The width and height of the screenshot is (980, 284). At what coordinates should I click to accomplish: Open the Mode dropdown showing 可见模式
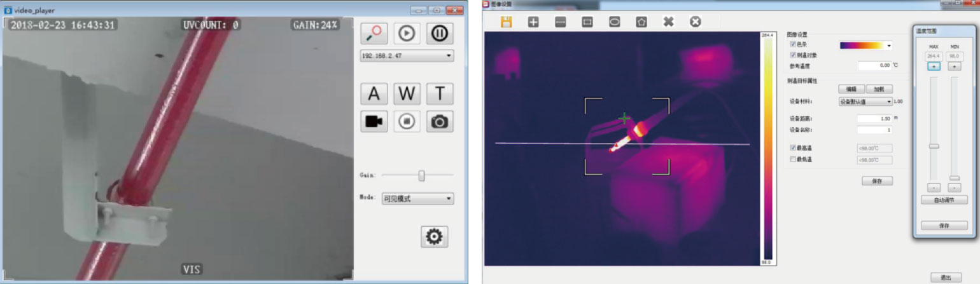[417, 199]
